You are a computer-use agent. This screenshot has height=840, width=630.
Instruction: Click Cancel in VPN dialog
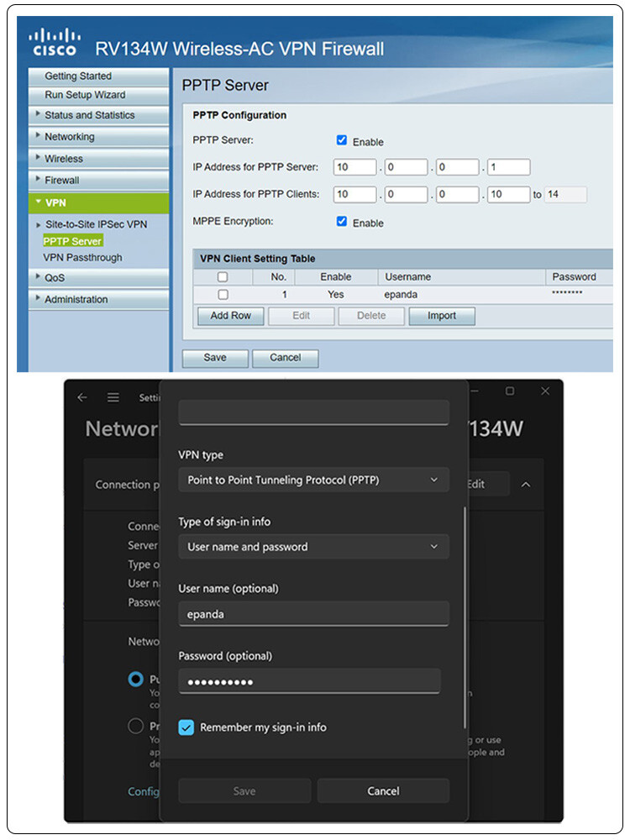click(383, 791)
